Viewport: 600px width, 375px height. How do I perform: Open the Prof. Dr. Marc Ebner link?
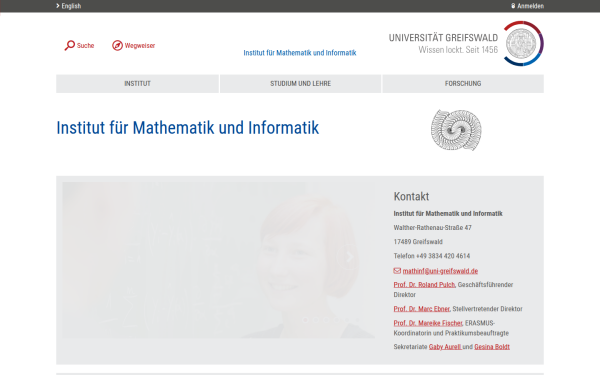pos(422,309)
